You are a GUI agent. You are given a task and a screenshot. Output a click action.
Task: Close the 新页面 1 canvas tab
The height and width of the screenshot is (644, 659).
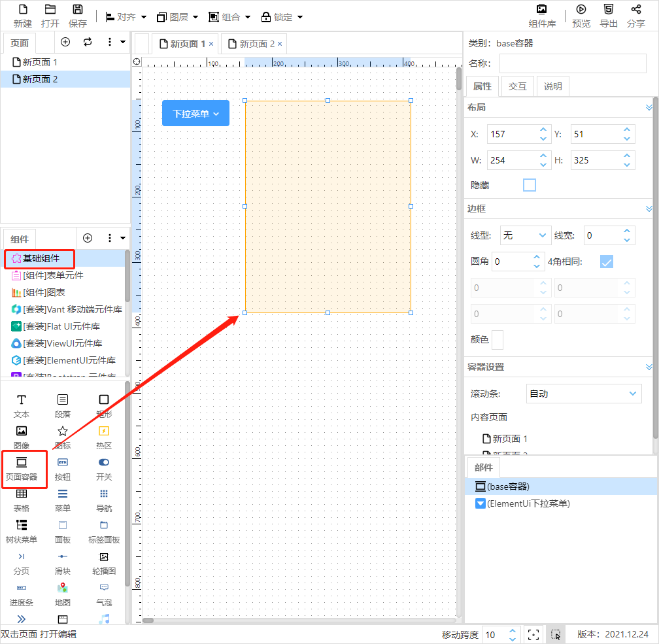[211, 44]
